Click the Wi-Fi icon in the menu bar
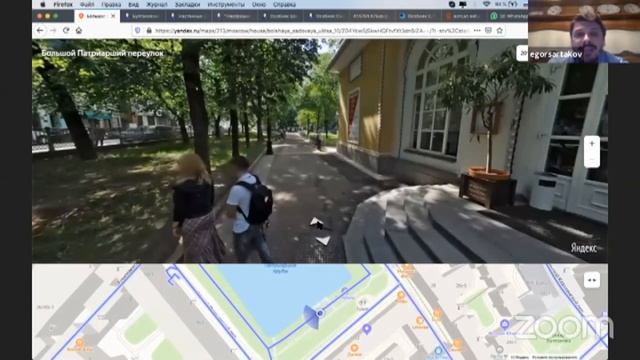 (x=486, y=4)
